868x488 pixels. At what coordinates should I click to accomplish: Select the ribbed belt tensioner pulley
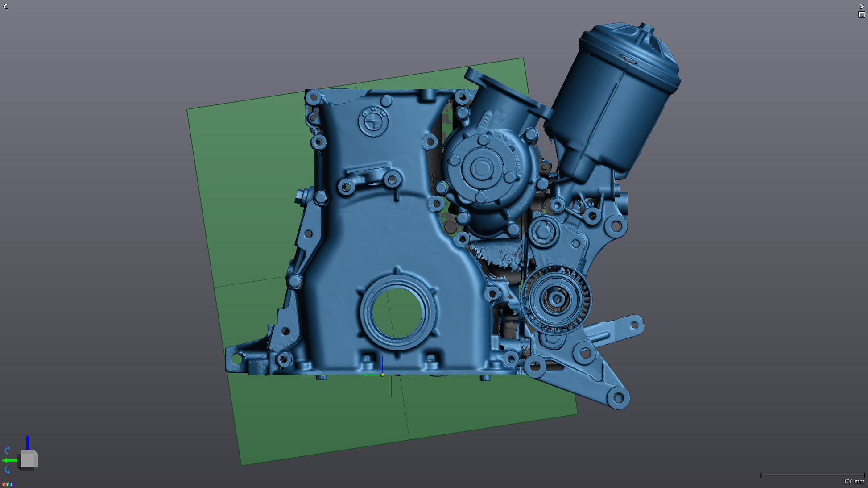pos(556,300)
